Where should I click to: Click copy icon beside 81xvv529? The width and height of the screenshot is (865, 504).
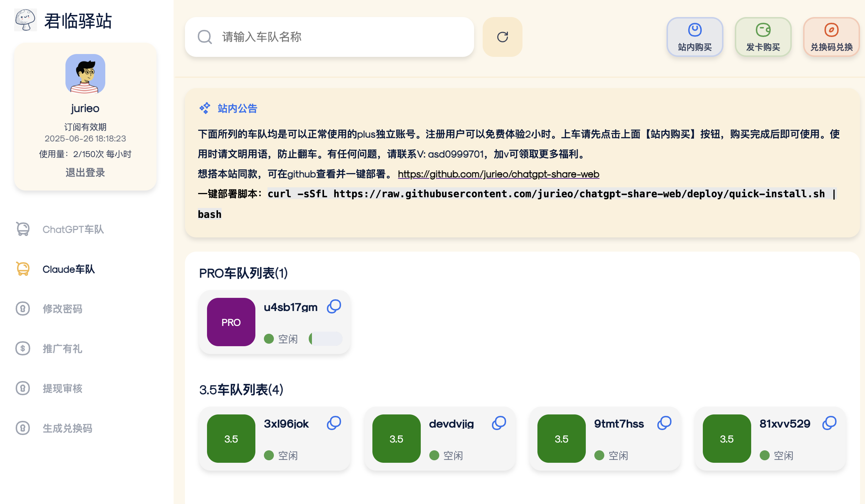point(829,423)
